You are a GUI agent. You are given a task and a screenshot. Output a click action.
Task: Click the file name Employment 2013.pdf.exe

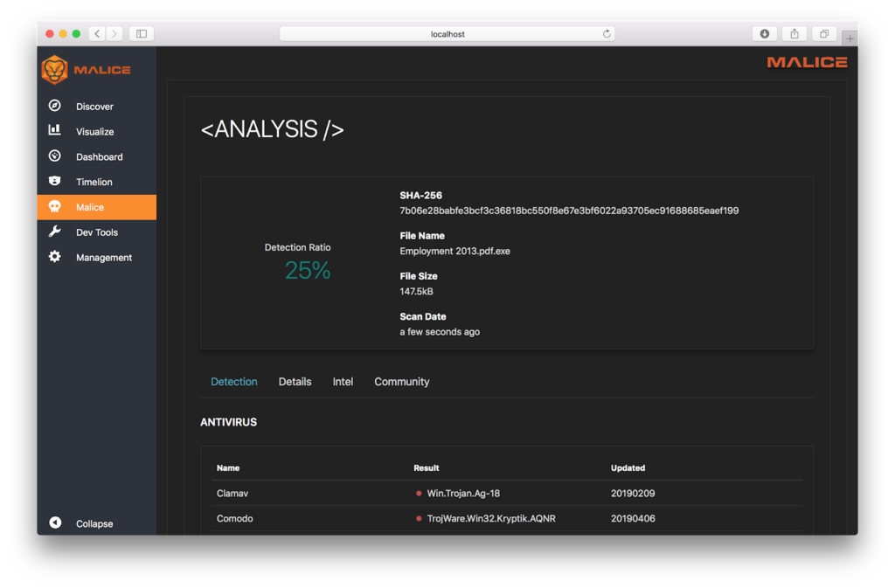(454, 251)
